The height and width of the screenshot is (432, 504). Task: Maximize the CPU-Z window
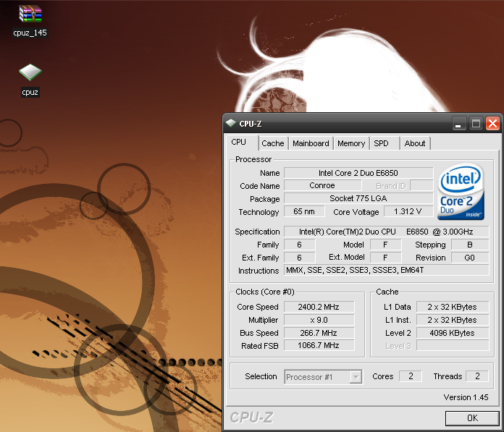(476, 123)
